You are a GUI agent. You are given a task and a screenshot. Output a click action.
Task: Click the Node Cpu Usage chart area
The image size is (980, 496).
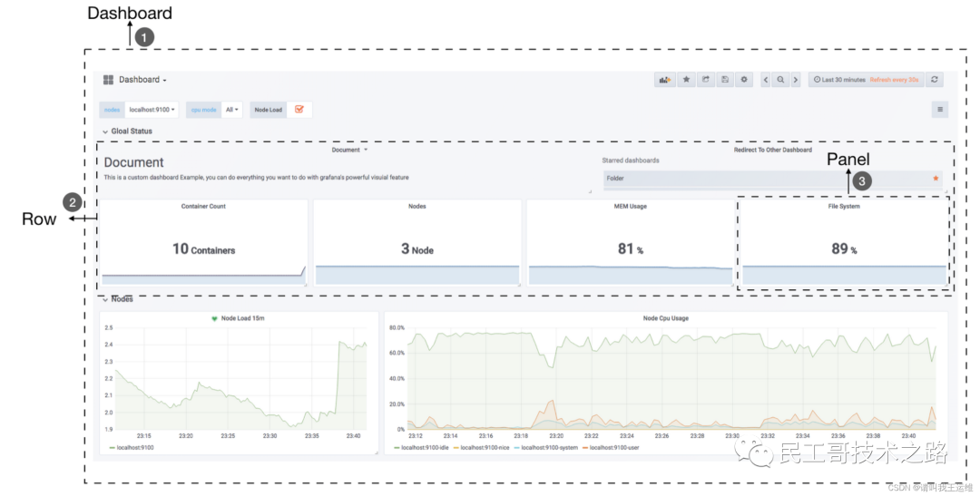[672, 378]
